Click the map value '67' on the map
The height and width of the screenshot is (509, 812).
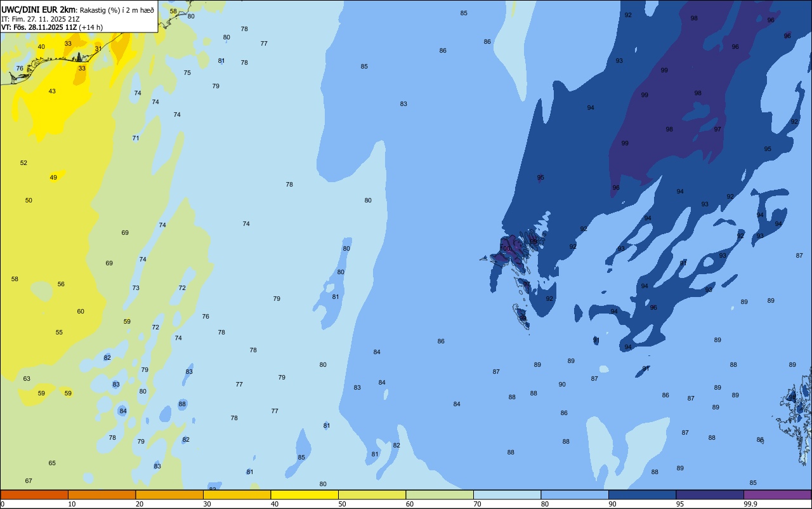(x=29, y=481)
